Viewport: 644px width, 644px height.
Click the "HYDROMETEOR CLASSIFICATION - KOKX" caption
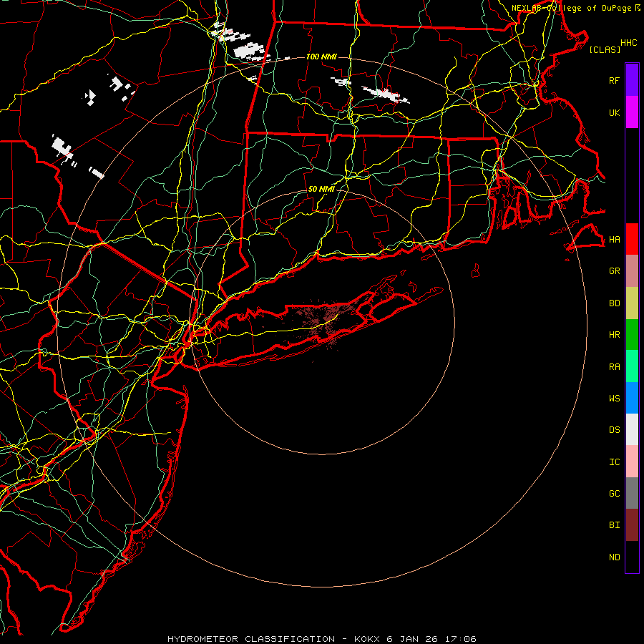point(273,639)
